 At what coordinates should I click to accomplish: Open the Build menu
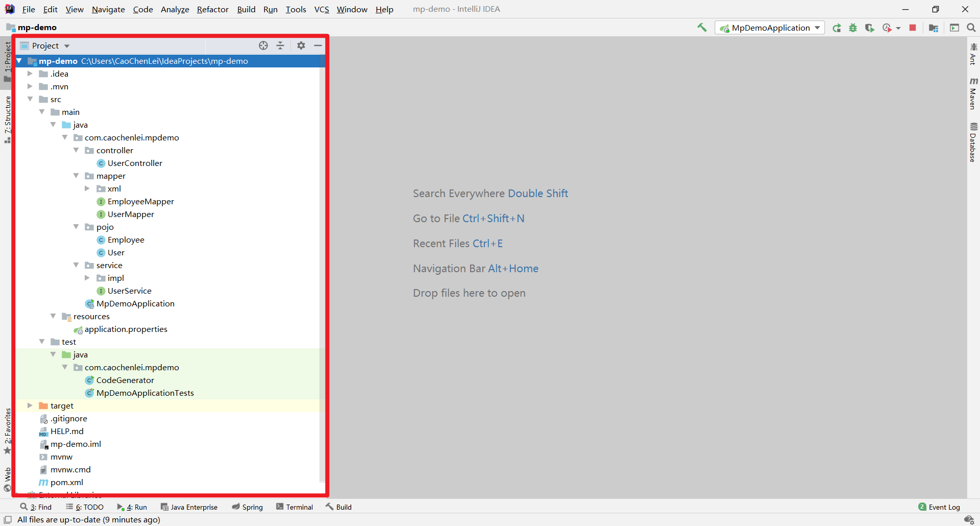[246, 9]
